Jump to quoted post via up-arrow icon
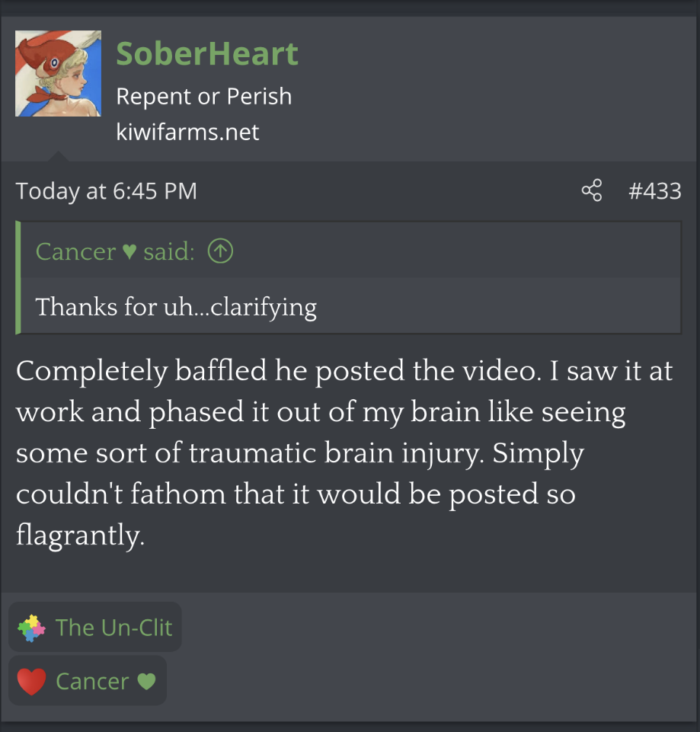 click(220, 251)
